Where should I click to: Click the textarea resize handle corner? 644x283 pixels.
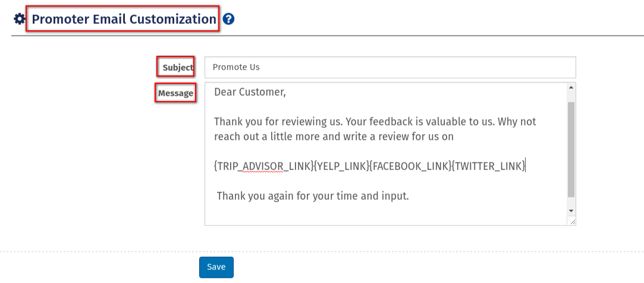click(572, 221)
